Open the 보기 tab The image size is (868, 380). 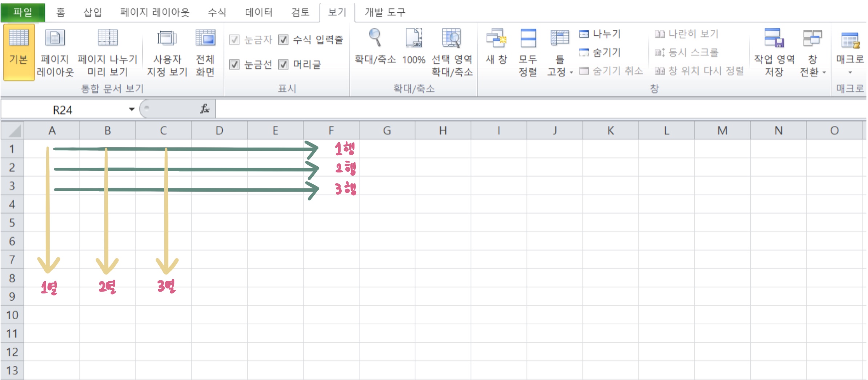337,12
